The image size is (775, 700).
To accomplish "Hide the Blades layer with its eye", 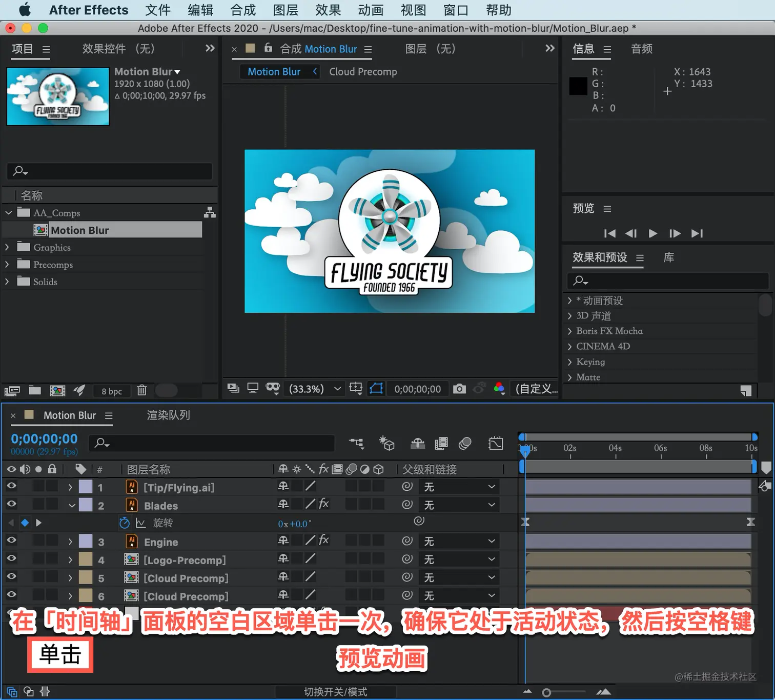I will tap(11, 504).
